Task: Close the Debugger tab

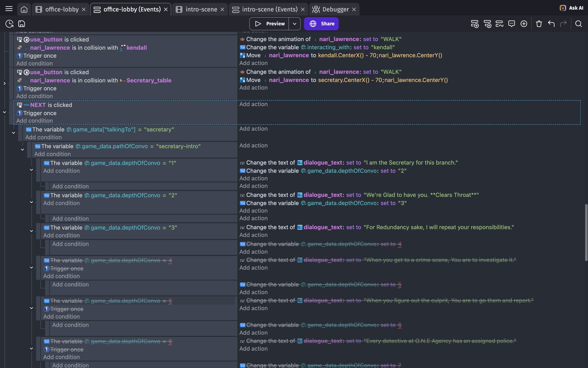Action: pyautogui.click(x=354, y=10)
